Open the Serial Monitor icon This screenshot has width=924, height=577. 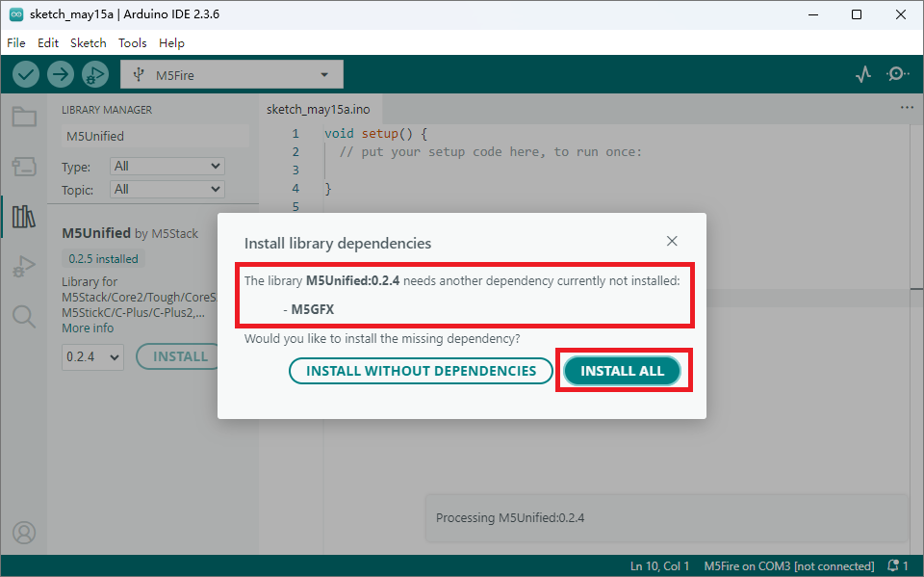click(x=897, y=74)
